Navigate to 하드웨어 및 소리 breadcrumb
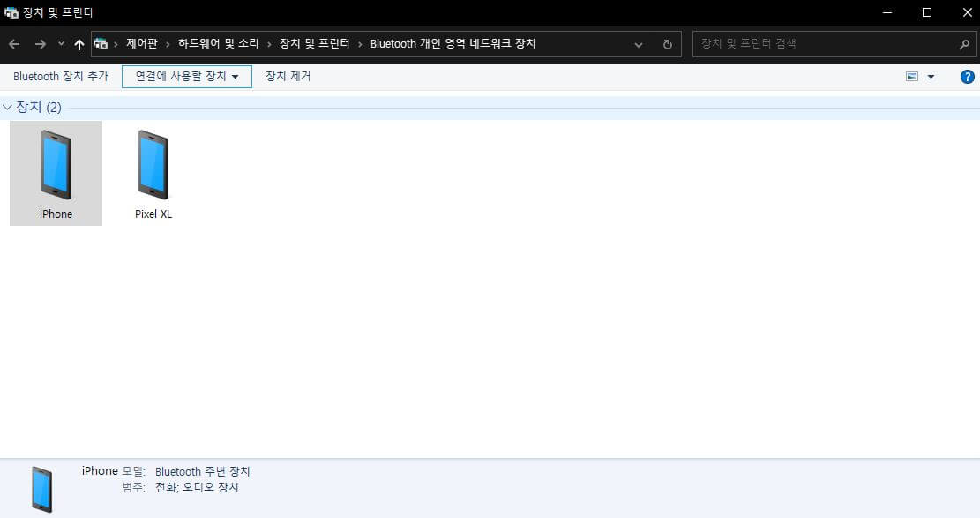 [219, 43]
